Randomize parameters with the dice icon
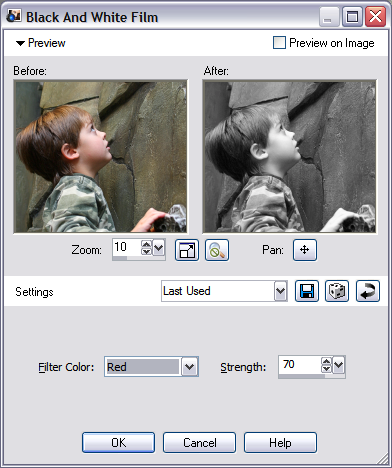Screen dimensions: 392x468 click(337, 291)
